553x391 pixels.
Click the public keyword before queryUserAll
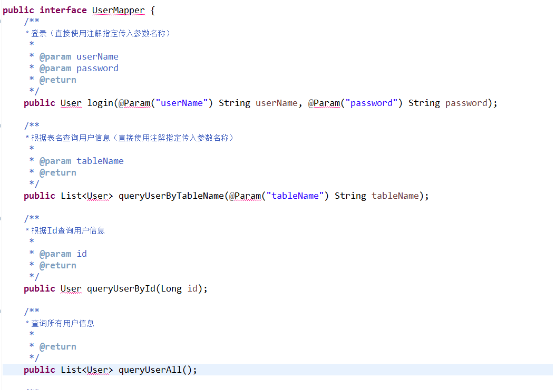(x=40, y=370)
